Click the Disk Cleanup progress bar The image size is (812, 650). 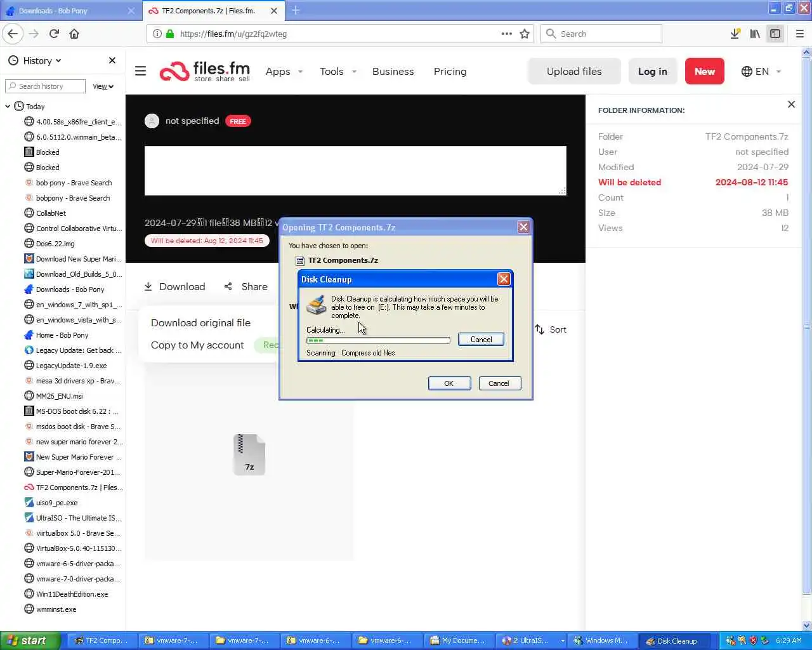(x=378, y=341)
